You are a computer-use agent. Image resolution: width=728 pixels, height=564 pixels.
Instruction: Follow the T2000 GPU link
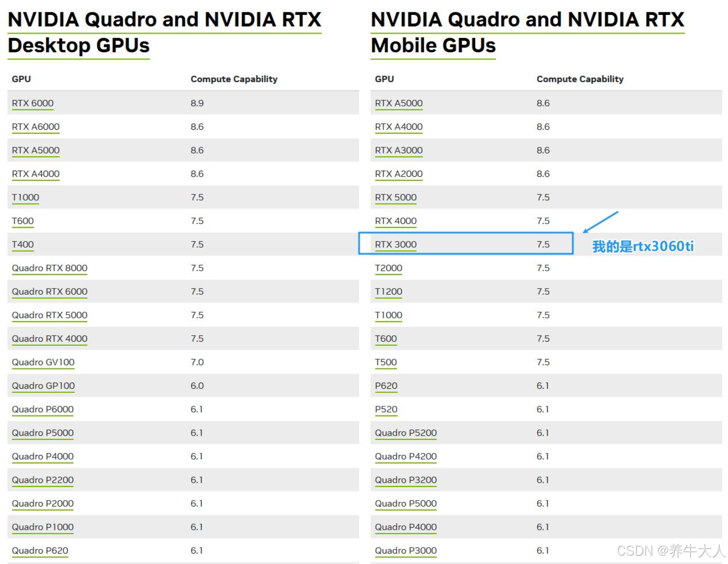pos(388,268)
